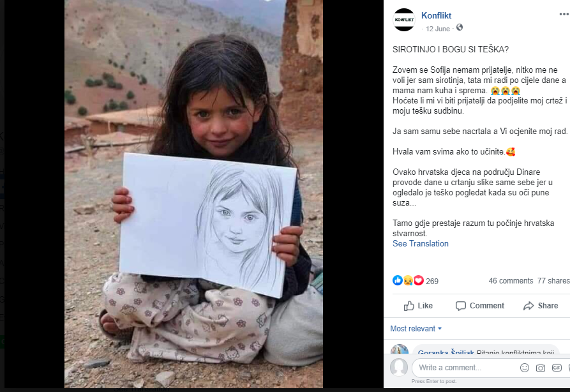Viewport: 570px width, 392px height.
Task: Open Konflikt page name link
Action: pos(436,15)
